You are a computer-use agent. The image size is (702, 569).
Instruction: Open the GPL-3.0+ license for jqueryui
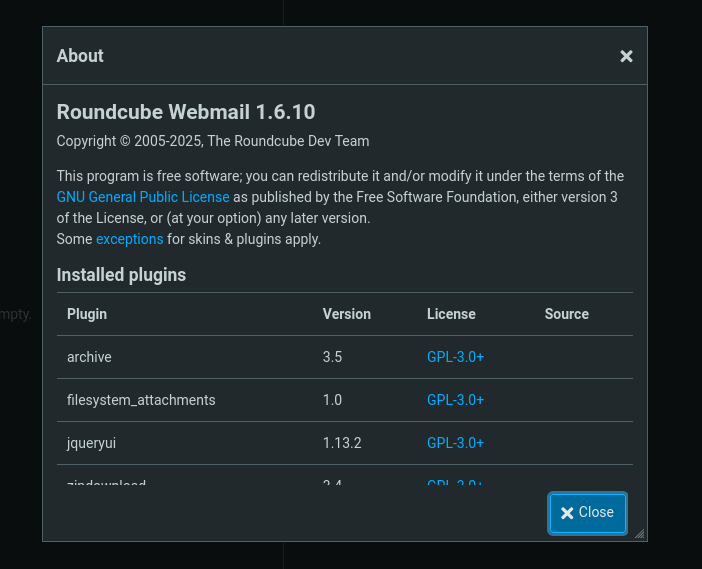tap(455, 443)
